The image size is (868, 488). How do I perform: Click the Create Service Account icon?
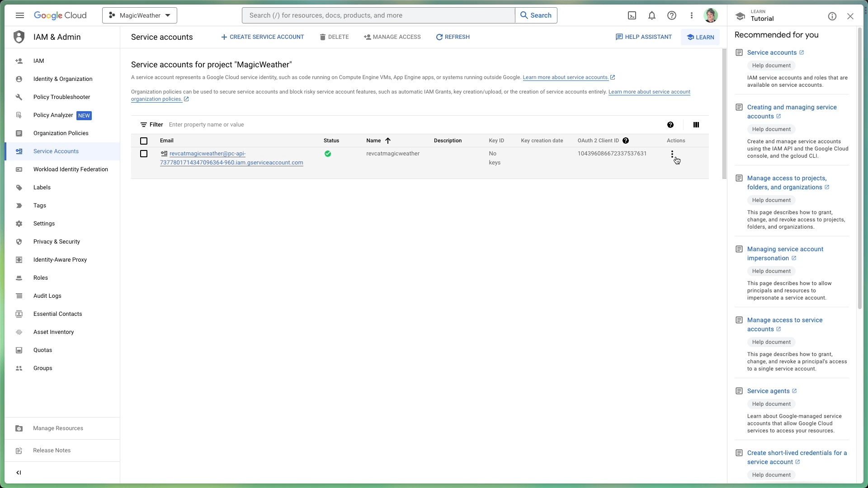click(x=224, y=37)
